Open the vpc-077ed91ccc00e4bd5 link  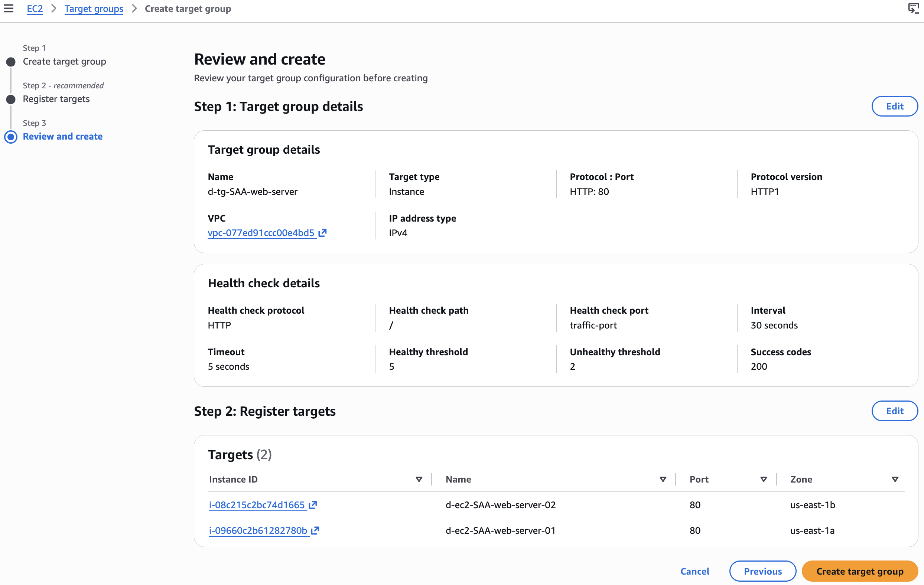pyautogui.click(x=261, y=233)
